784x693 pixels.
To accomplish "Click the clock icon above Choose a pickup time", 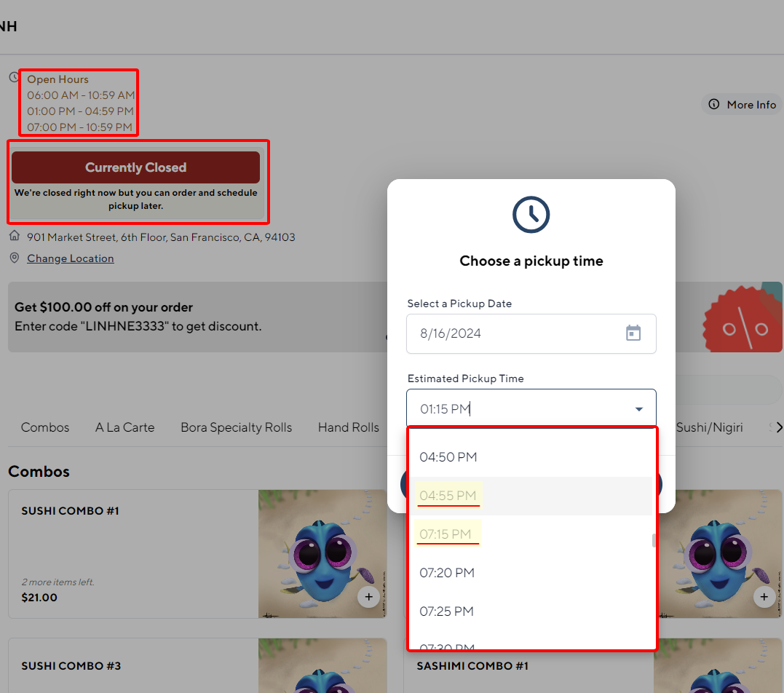I will tap(531, 214).
